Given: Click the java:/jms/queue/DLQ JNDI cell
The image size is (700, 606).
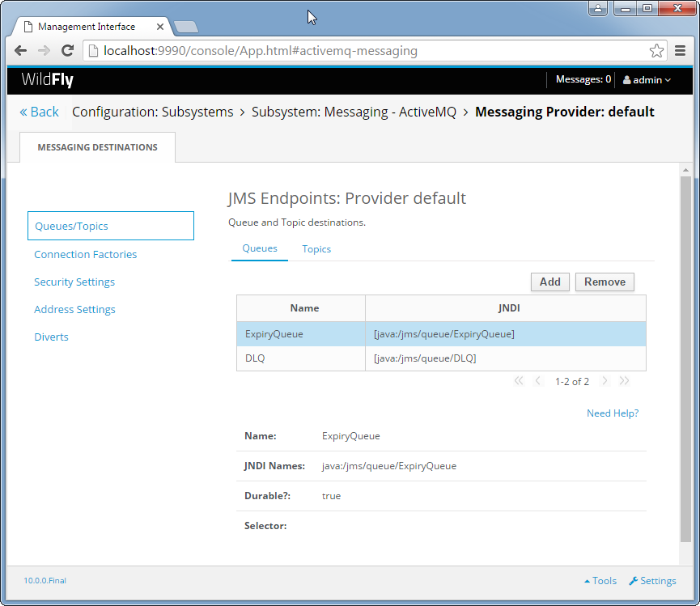Looking at the screenshot, I should point(505,358).
